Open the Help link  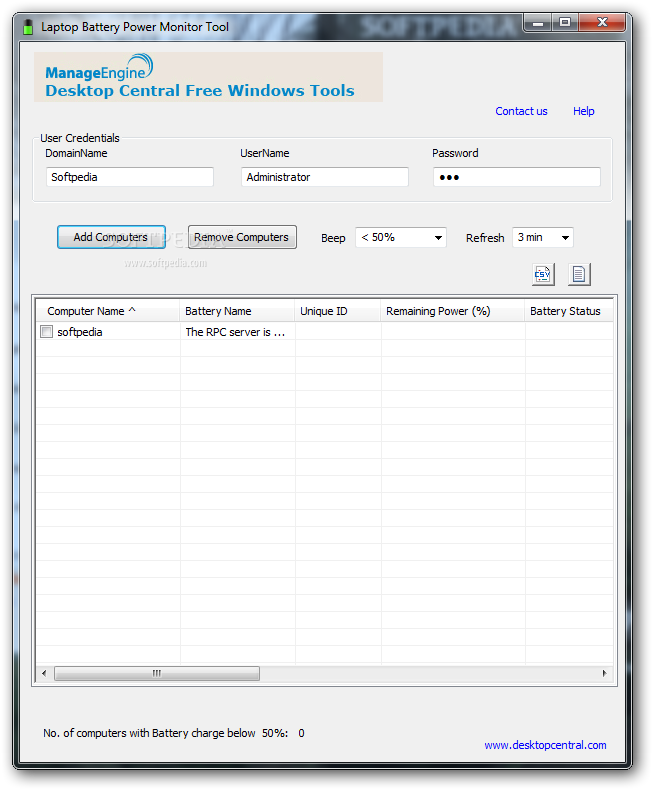[x=583, y=111]
